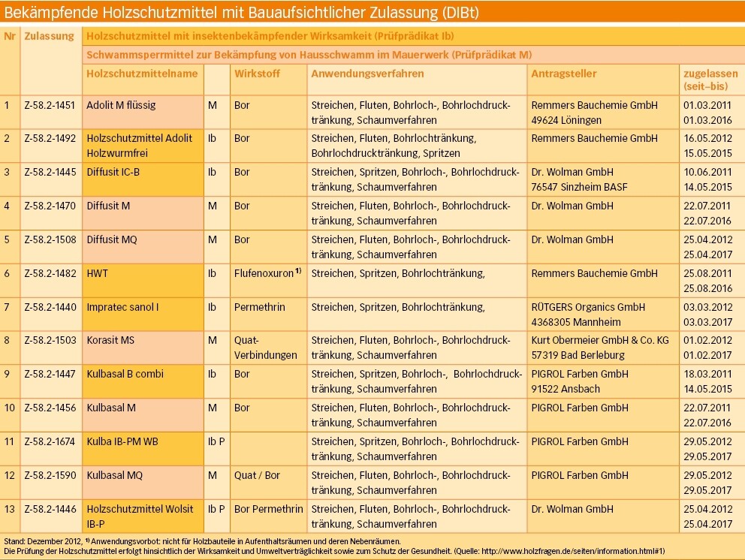The image size is (745, 560).
Task: Click applicant 'PIGROL Farben GmbH 91522 Ansbach'
Action: [580, 381]
